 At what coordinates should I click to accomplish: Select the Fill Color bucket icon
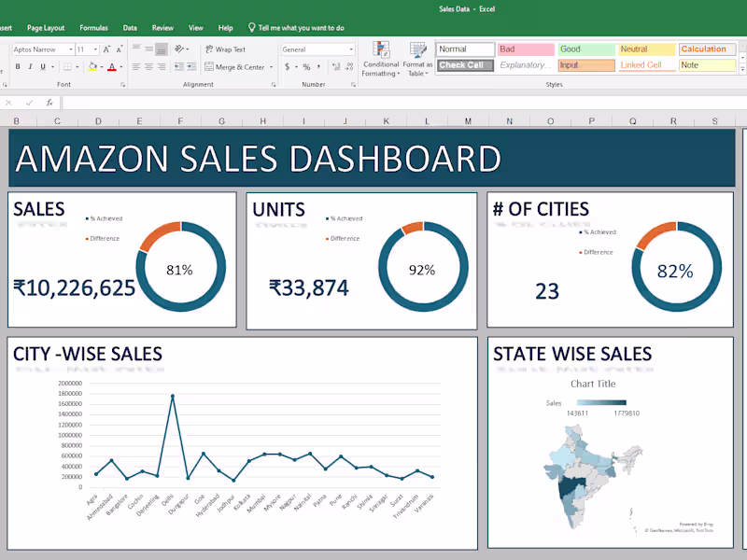[93, 66]
